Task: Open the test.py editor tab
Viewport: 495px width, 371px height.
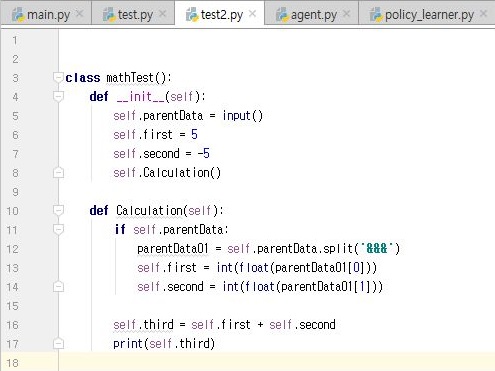Action: (133, 14)
